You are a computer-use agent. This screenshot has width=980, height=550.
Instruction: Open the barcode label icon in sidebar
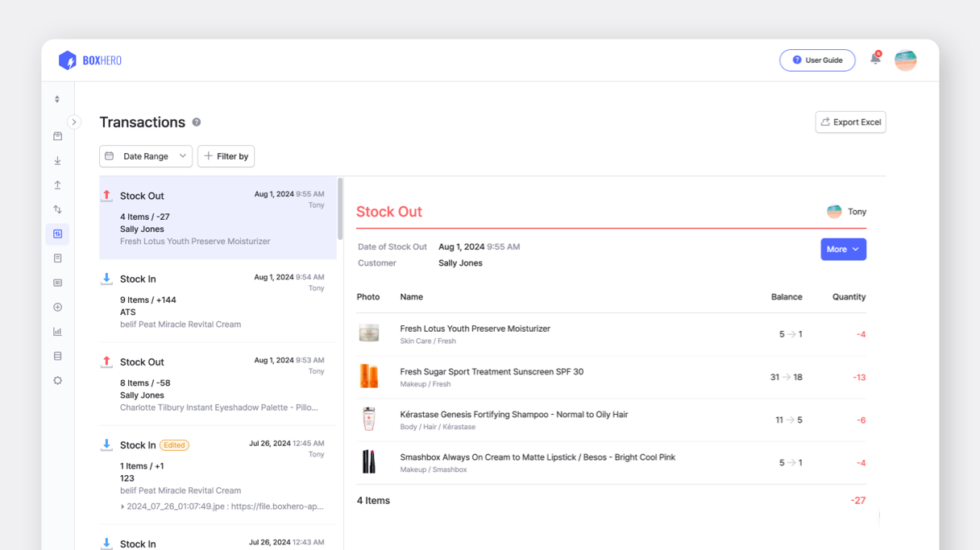point(57,282)
